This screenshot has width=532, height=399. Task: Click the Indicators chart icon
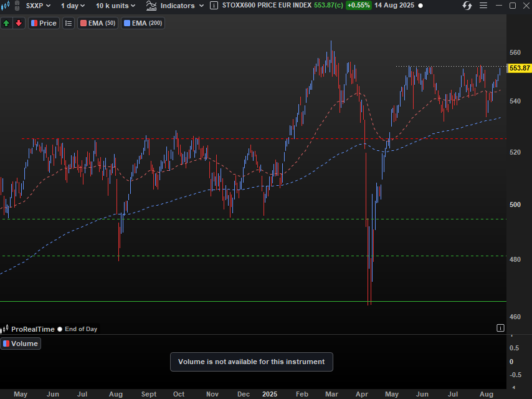(x=151, y=6)
